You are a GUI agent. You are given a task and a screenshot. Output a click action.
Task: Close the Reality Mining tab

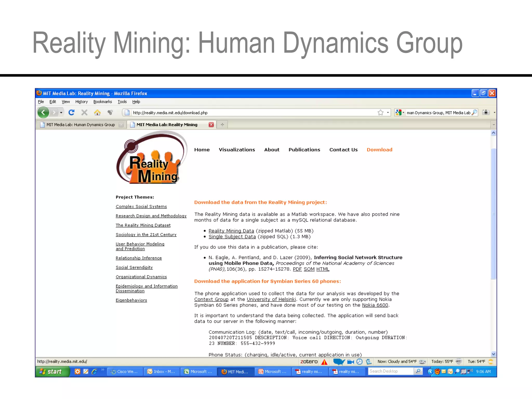coord(211,125)
